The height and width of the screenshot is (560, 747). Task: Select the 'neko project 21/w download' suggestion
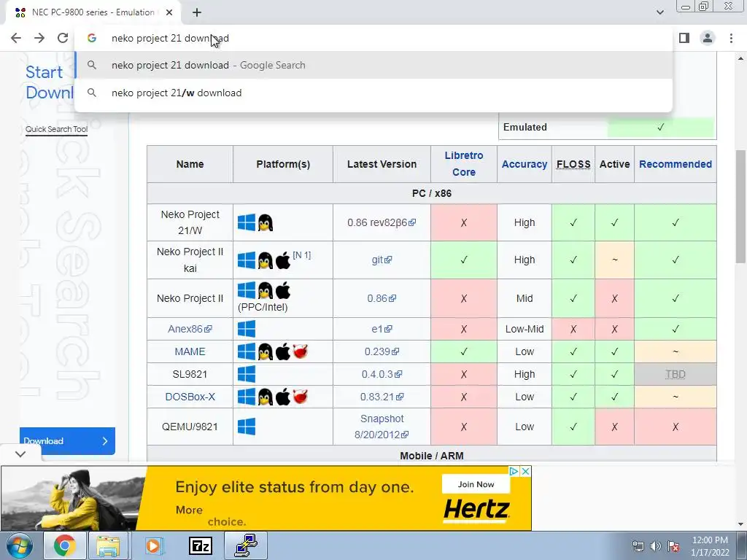tap(373, 93)
